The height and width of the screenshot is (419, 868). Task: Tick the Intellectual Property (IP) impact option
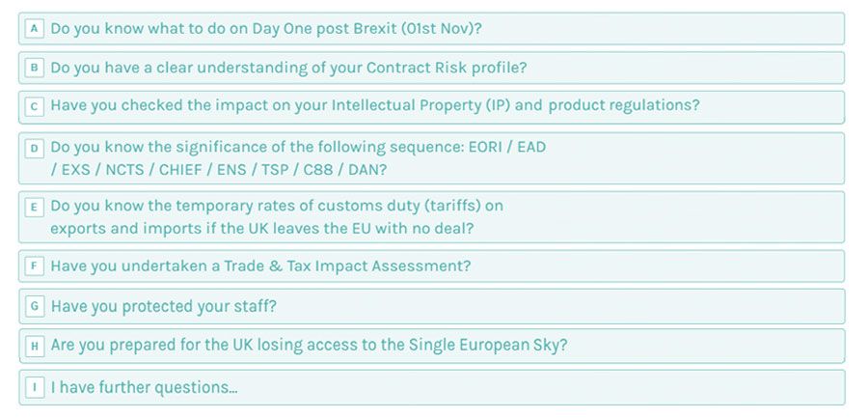point(375,106)
